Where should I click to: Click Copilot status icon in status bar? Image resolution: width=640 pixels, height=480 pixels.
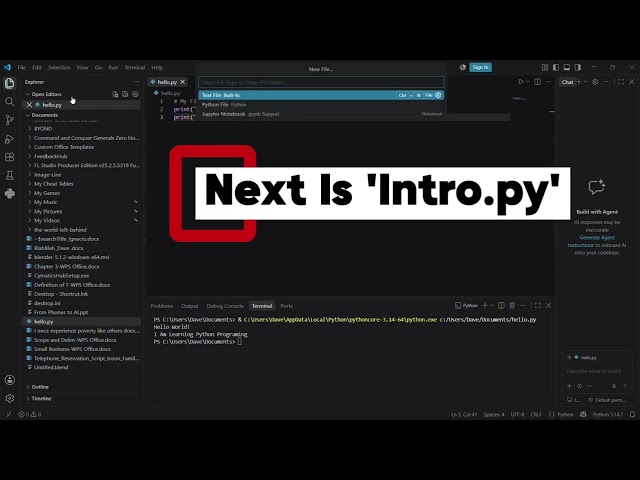583,414
